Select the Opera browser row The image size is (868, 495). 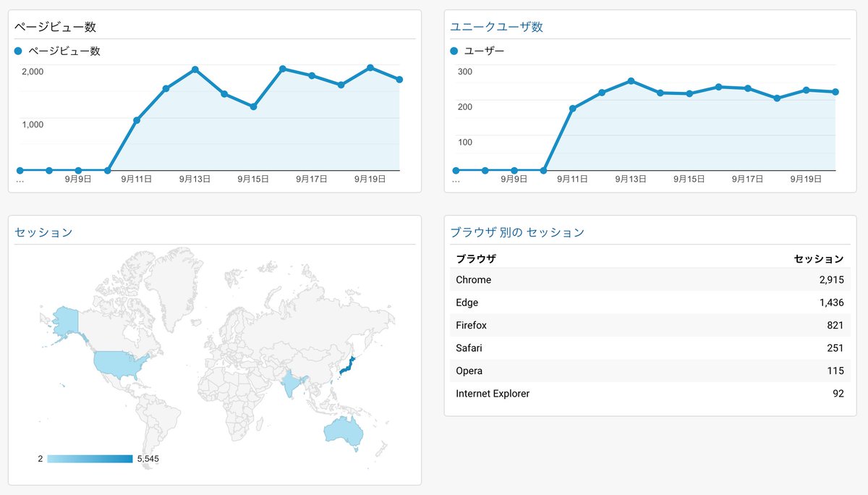(x=650, y=371)
